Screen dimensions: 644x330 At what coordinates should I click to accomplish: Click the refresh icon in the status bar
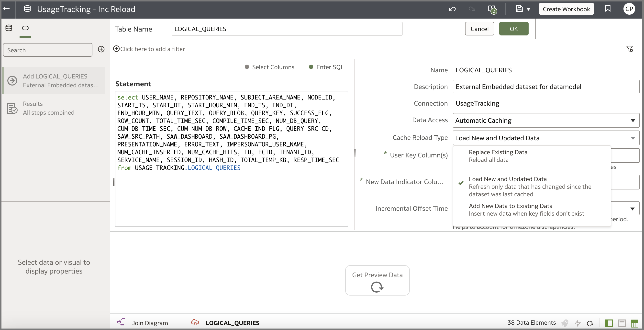click(590, 323)
